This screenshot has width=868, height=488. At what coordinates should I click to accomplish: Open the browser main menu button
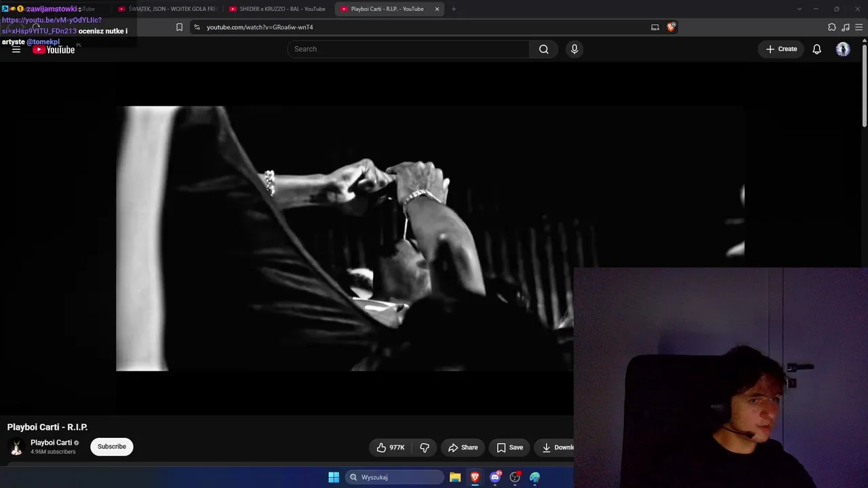860,27
